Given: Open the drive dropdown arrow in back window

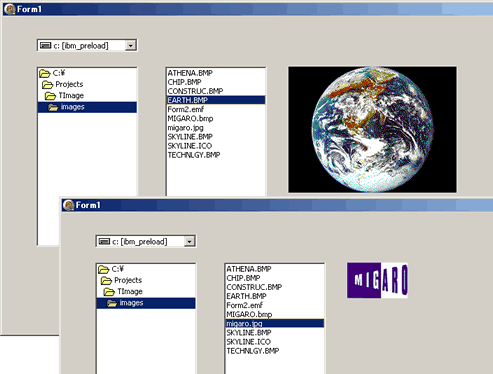Looking at the screenshot, I should point(131,45).
